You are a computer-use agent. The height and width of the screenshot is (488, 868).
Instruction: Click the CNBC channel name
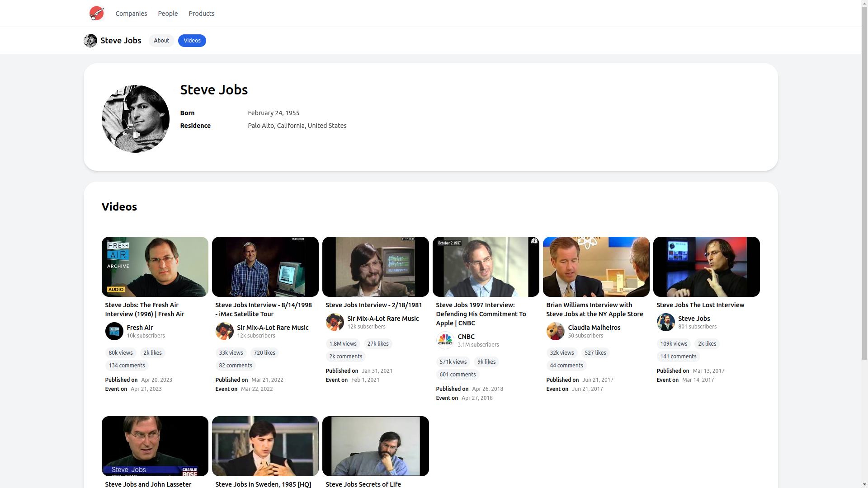[466, 337]
